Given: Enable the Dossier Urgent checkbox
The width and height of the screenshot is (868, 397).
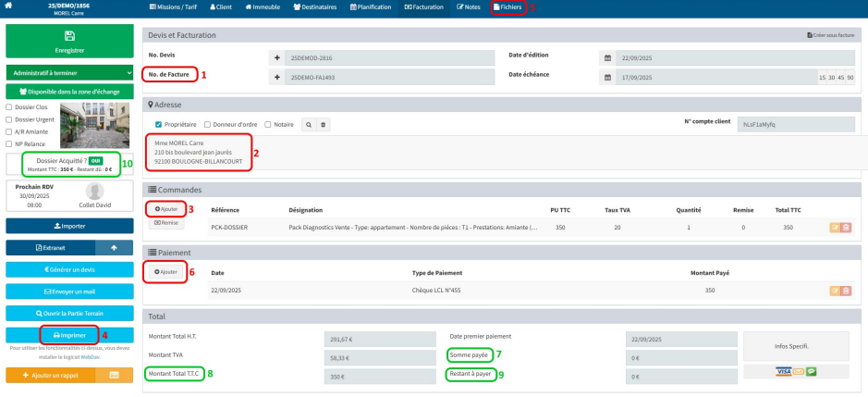Looking at the screenshot, I should 9,119.
